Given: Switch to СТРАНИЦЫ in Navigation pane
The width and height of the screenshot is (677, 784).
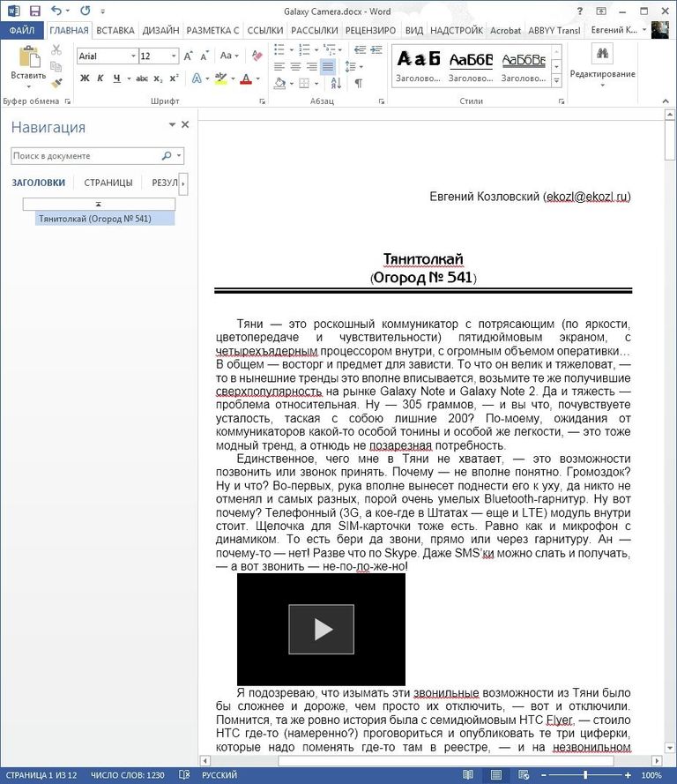Looking at the screenshot, I should (108, 183).
